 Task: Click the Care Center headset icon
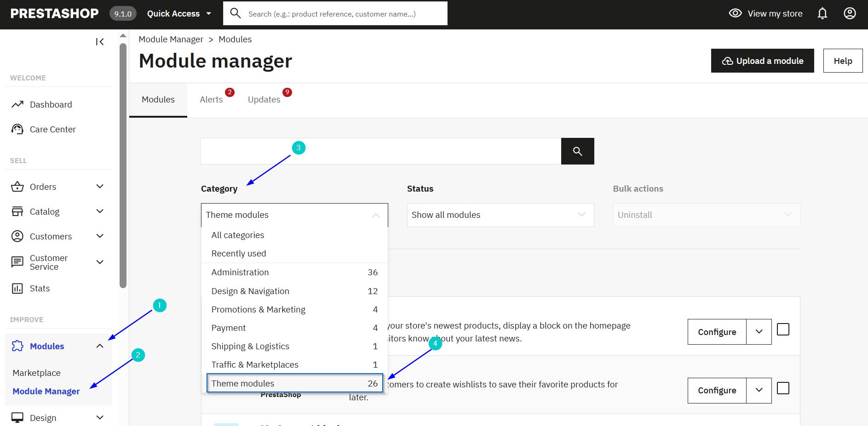tap(17, 130)
